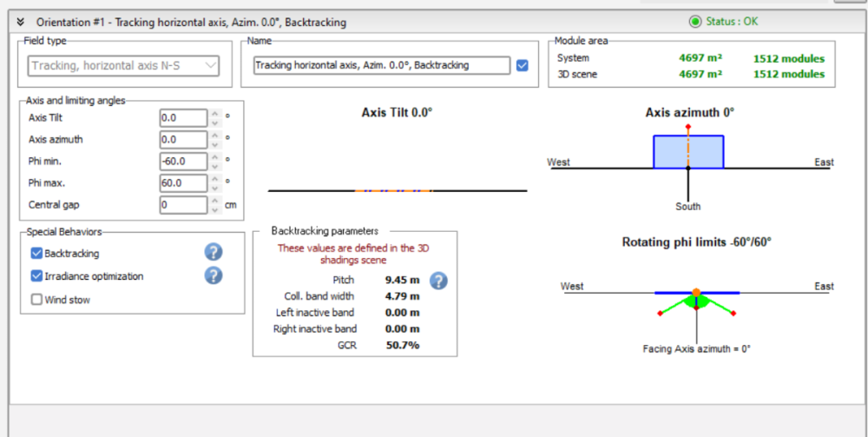Click the System 1512 modules value
868x437 pixels.
tap(789, 59)
